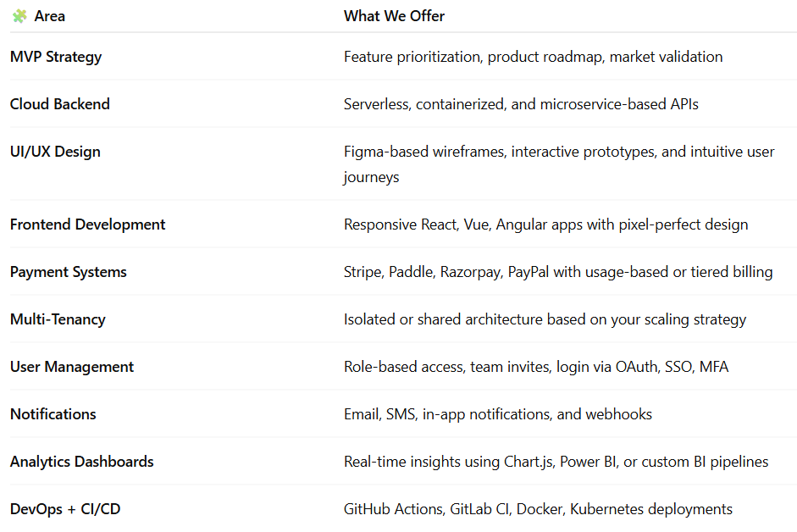This screenshot has height=532, width=797.
Task: Click the Area column header
Action: [x=50, y=16]
